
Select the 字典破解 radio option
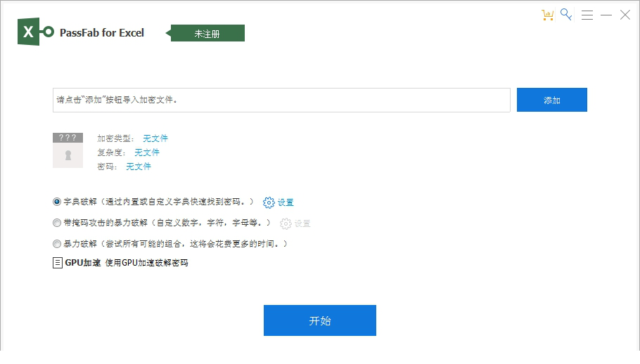[57, 202]
